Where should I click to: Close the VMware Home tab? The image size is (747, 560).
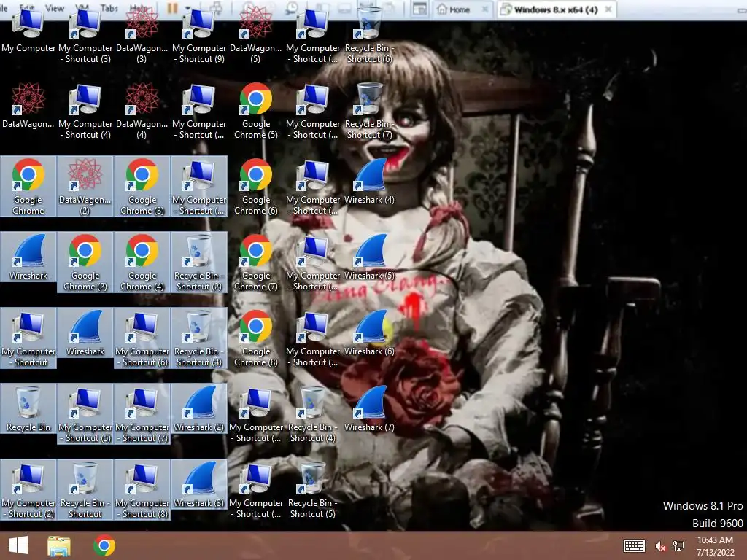[x=484, y=9]
